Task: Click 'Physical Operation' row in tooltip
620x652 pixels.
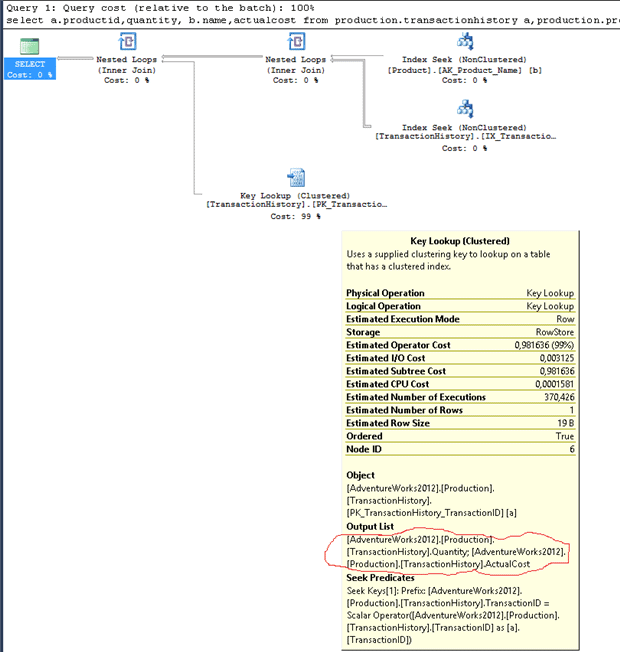Action: click(460, 293)
